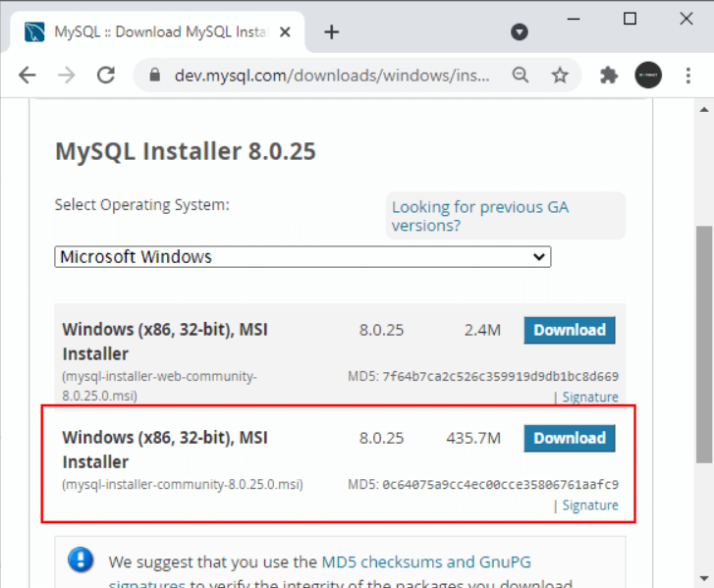Reload the MySQL download page

[106, 75]
